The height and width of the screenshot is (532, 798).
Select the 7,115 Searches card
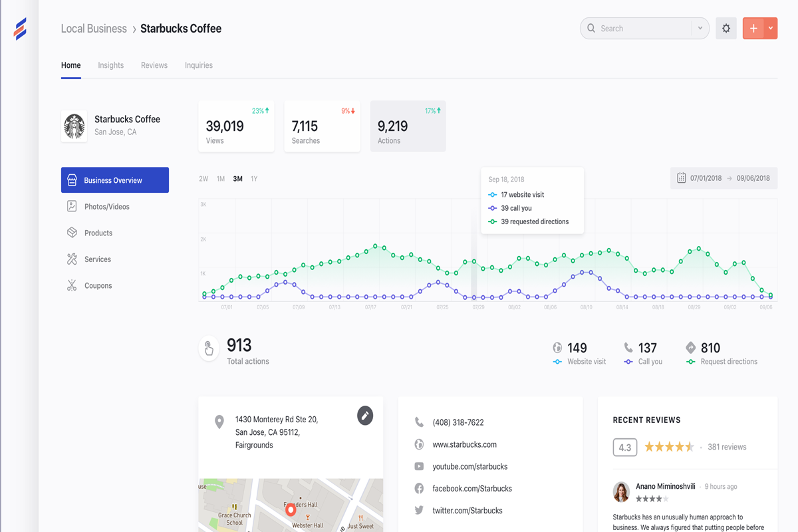(x=322, y=126)
